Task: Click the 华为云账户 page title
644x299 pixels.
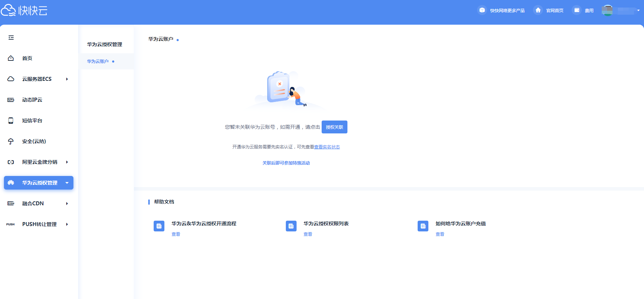Action: (161, 39)
